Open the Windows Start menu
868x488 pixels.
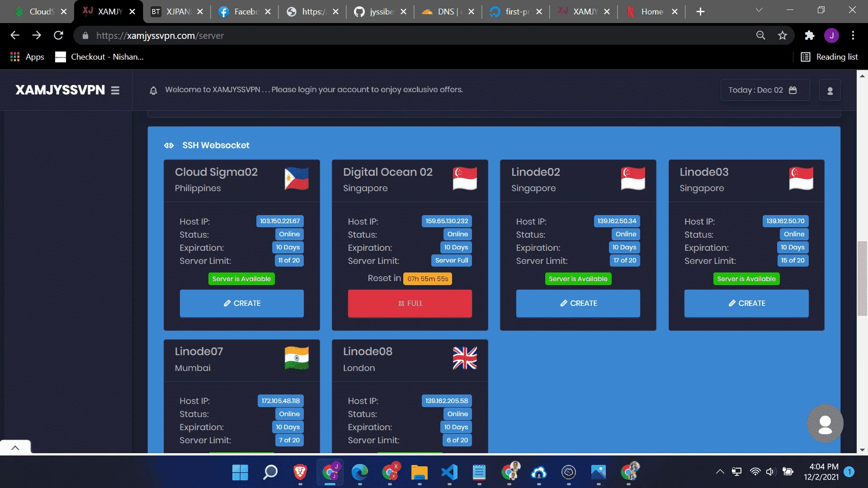(240, 472)
